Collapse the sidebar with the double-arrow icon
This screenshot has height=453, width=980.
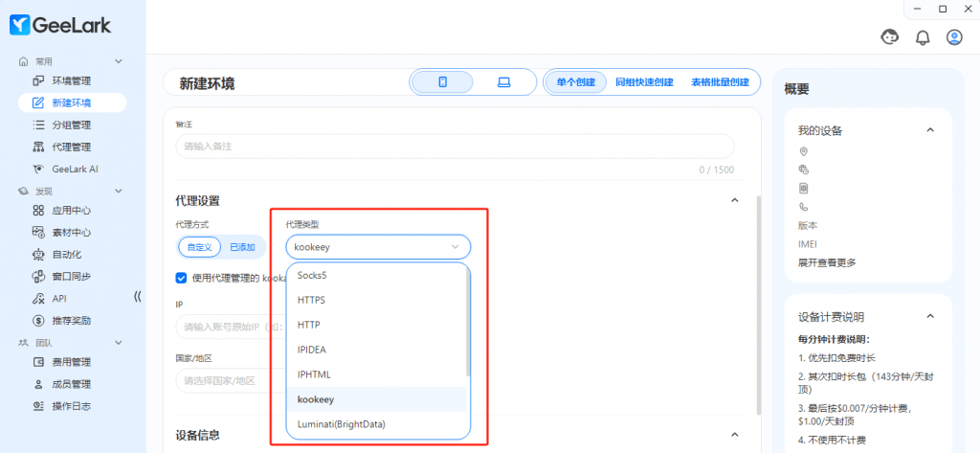coord(137,298)
